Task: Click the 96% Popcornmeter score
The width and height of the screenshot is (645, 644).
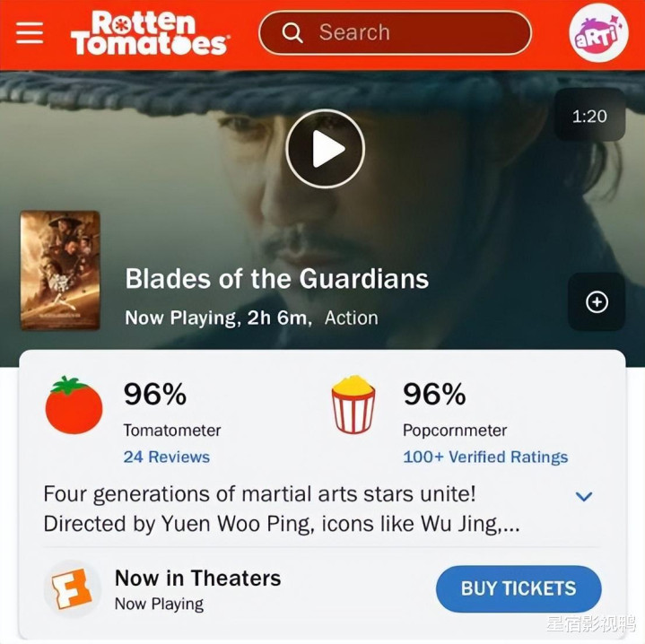Action: pos(434,394)
